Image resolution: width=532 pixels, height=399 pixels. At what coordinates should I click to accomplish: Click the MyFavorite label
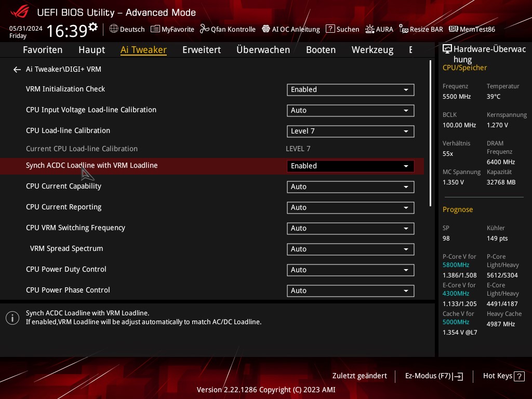(178, 29)
